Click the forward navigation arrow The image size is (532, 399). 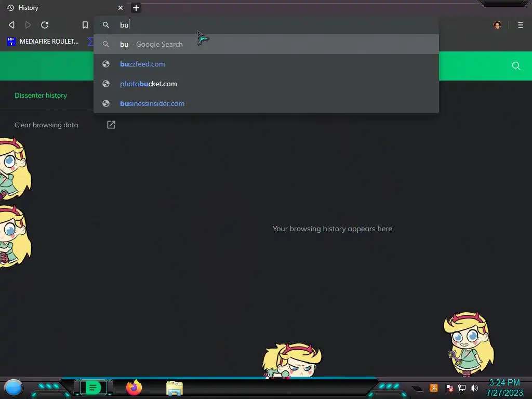tap(28, 25)
